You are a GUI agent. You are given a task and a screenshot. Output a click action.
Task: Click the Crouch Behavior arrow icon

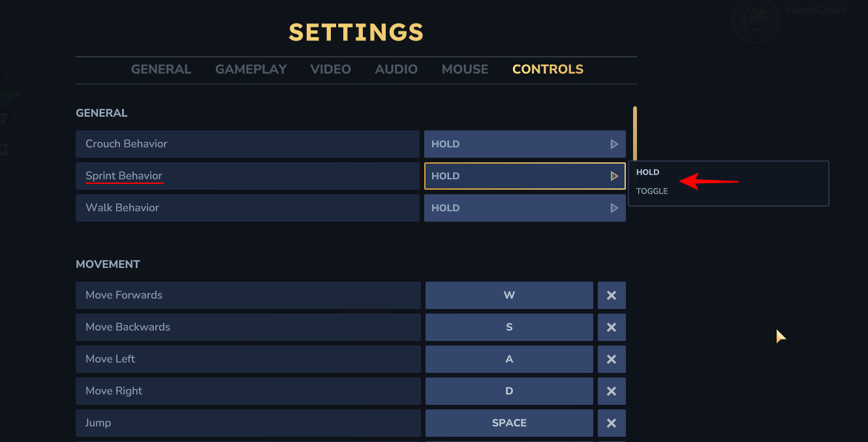[613, 144]
